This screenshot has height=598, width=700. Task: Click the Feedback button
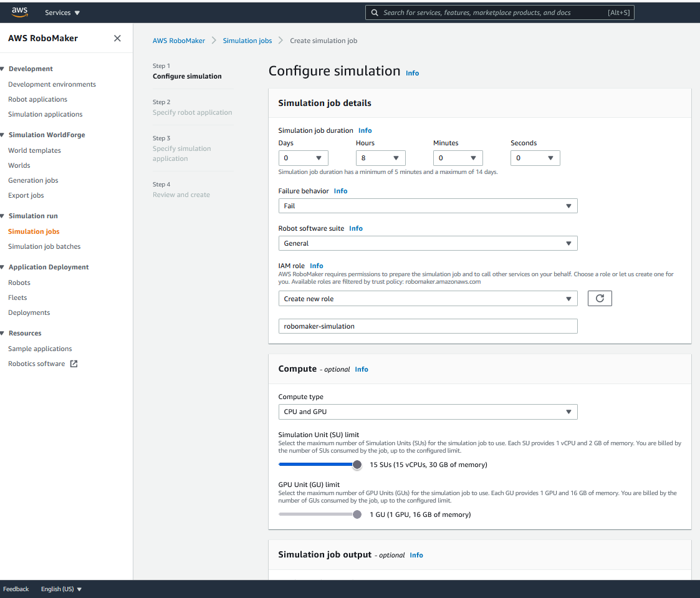[x=16, y=589]
